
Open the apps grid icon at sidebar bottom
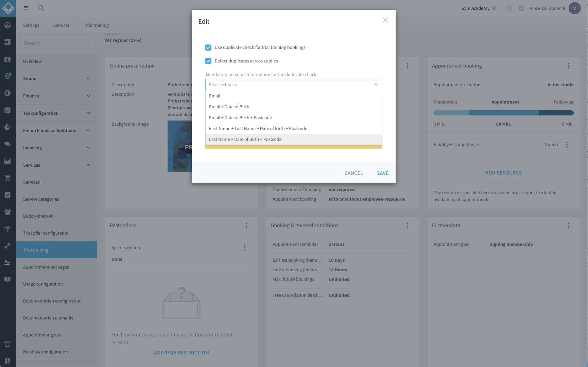pyautogui.click(x=7, y=361)
